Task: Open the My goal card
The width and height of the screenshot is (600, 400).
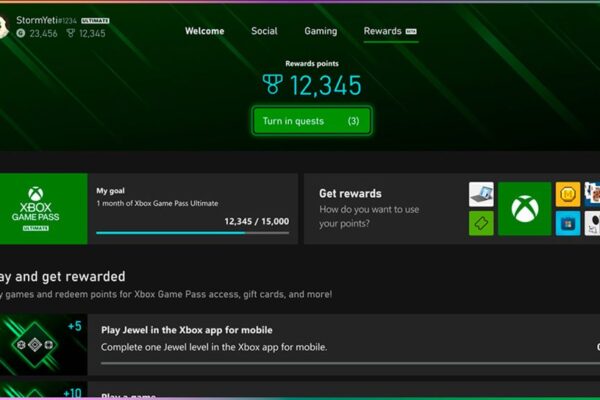Action: [x=192, y=209]
